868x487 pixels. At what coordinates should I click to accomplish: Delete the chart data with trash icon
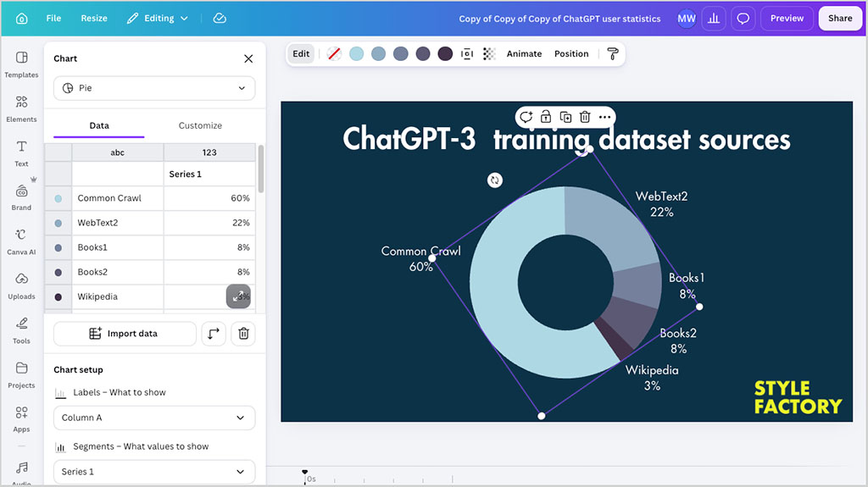pos(243,334)
